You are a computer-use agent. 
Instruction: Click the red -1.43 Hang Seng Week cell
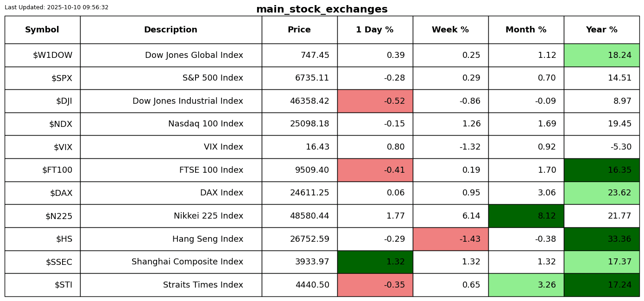pyautogui.click(x=450, y=239)
